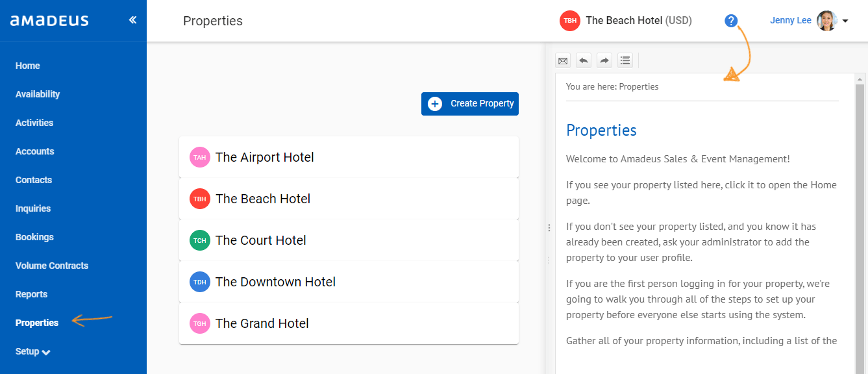
Task: Click the blue TDH badge of The Downtown Hotel
Action: (x=200, y=282)
